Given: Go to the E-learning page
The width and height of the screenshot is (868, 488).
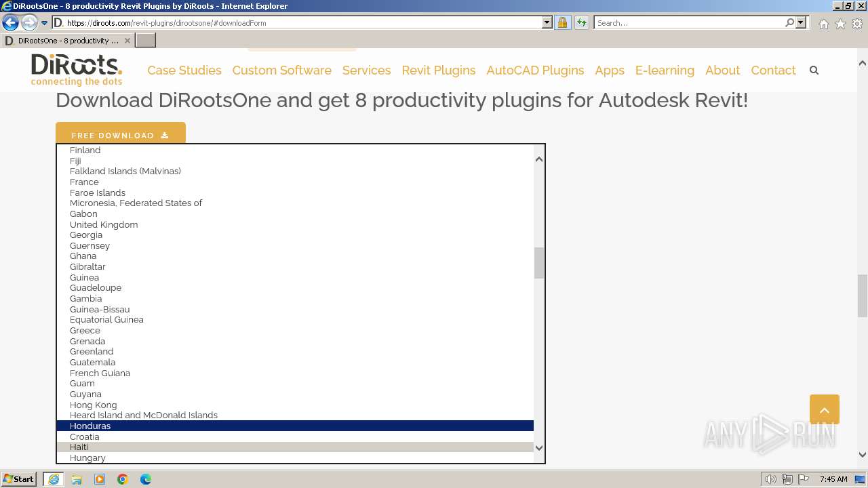Looking at the screenshot, I should pos(665,70).
